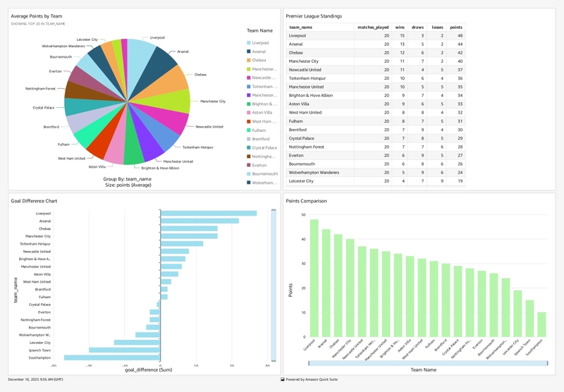The image size is (564, 392).
Task: Click the December 16, 2025 timestamp
Action: (x=35, y=379)
